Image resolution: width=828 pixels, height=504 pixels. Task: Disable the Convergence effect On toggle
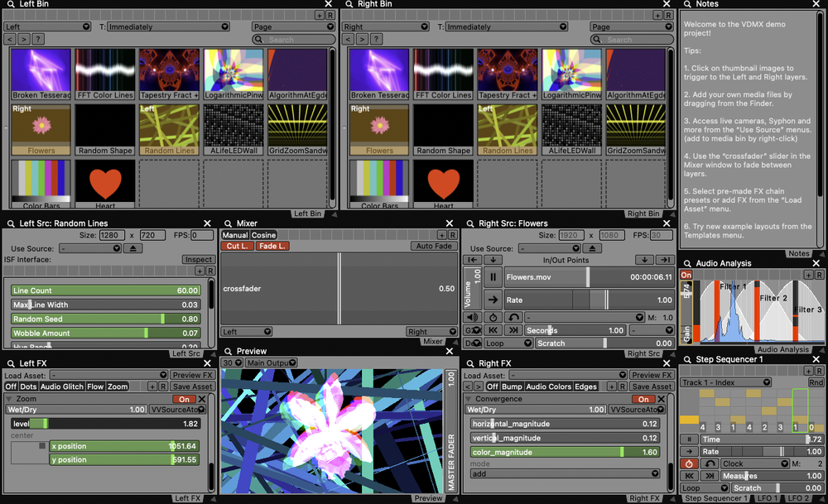643,399
